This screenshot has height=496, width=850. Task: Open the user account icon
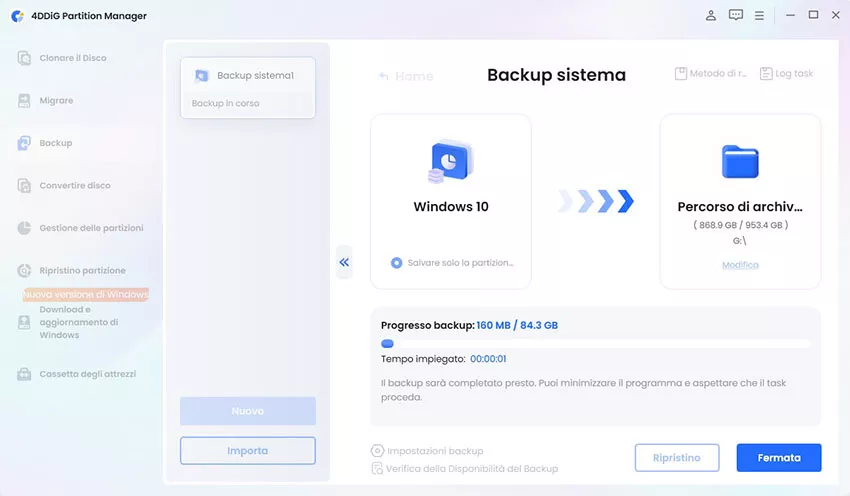(x=711, y=15)
